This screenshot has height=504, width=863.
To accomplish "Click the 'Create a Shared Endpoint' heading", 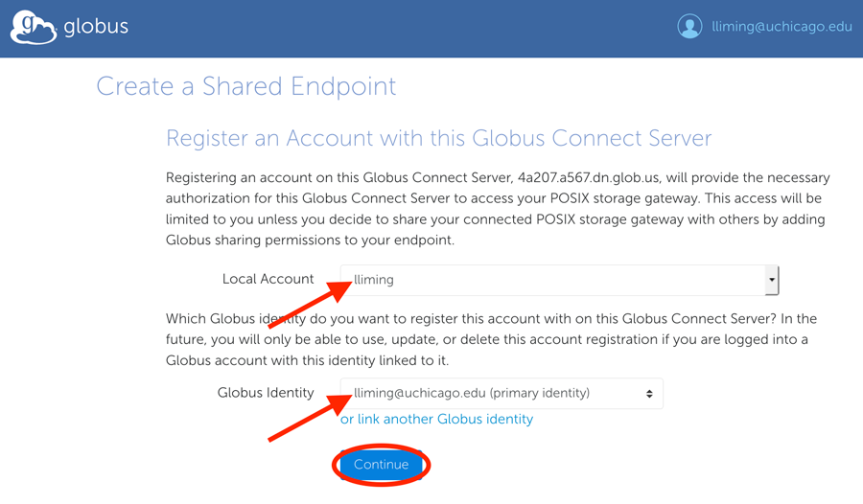I will coord(246,86).
